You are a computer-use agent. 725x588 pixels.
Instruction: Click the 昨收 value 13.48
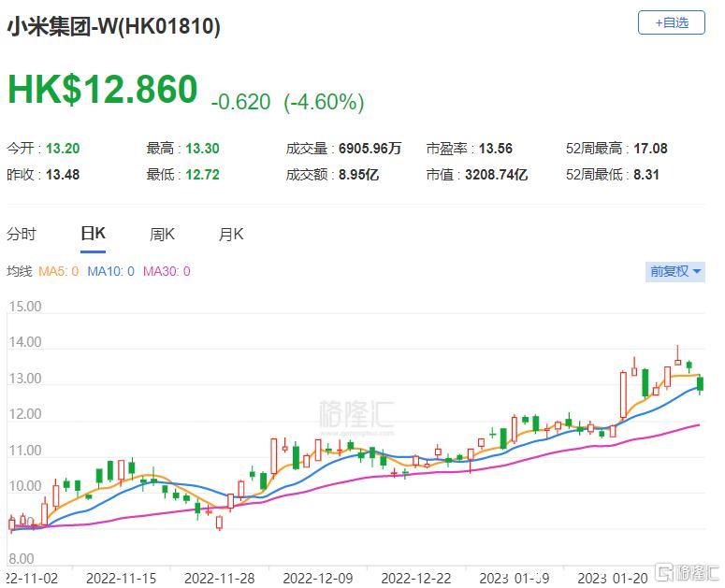[63, 175]
